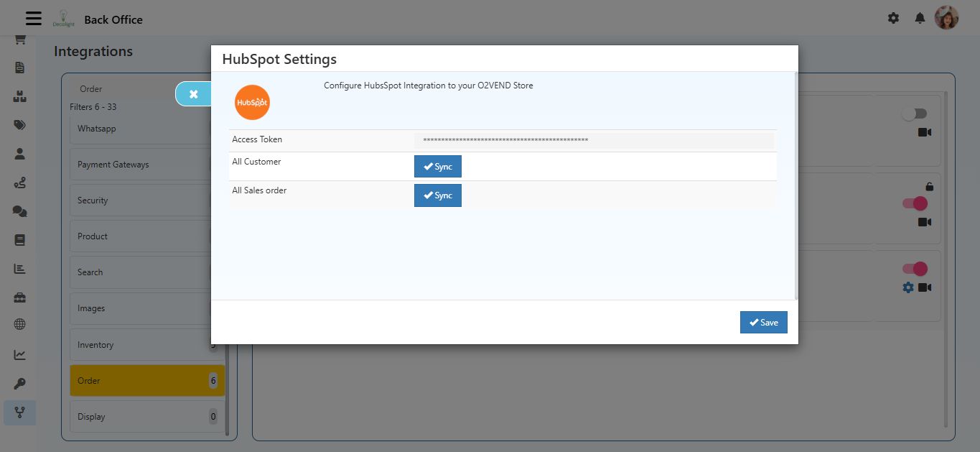The height and width of the screenshot is (452, 980).
Task: Open the chat messages icon in sidebar
Action: pos(19,211)
